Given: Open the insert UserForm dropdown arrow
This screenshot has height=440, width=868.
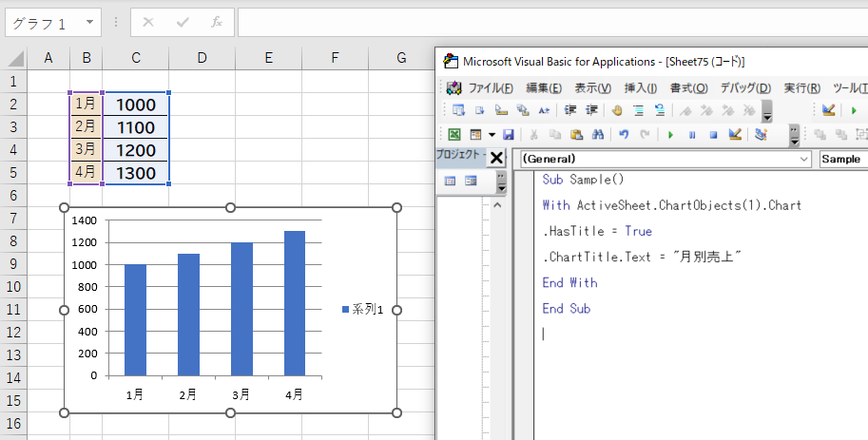Looking at the screenshot, I should [x=491, y=135].
